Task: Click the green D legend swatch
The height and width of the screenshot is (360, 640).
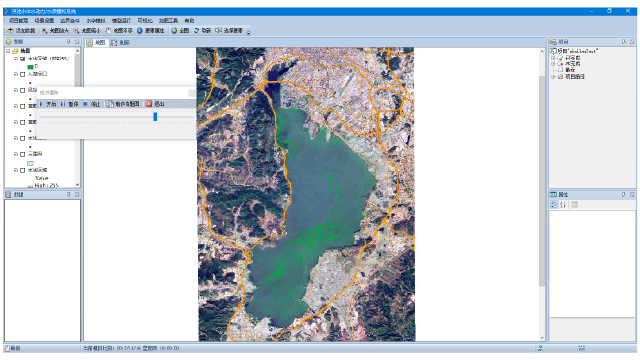Action: [31, 67]
